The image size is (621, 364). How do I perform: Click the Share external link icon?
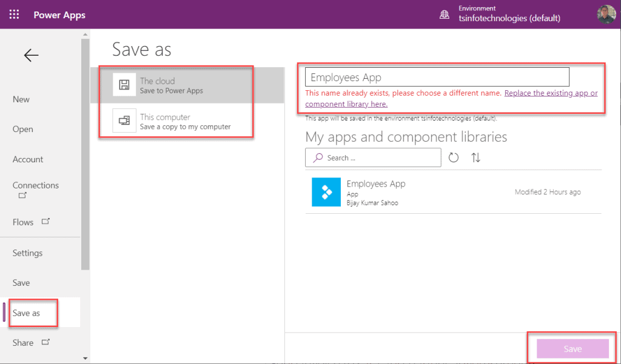45,342
